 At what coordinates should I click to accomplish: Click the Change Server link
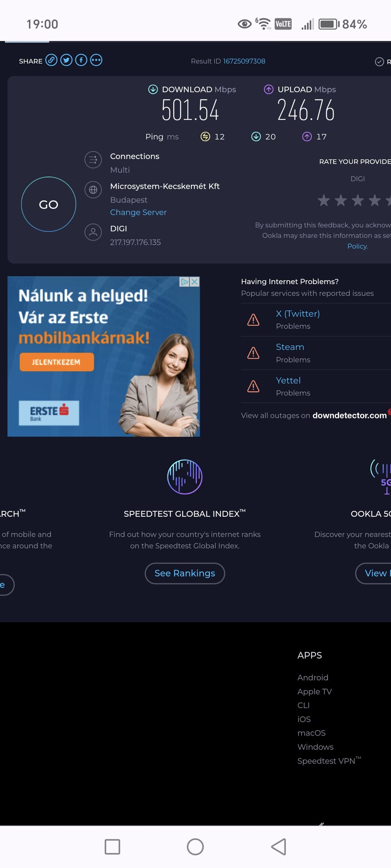[x=138, y=212]
